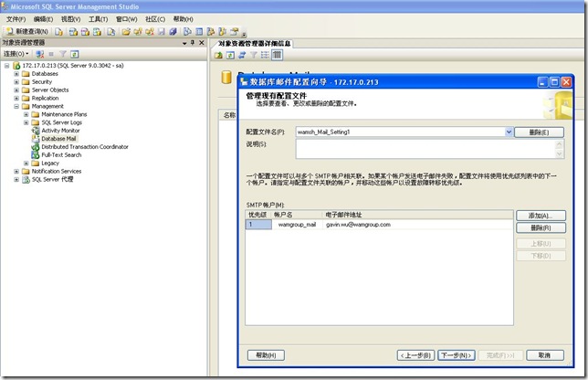Viewport: 588px width, 380px height.
Task: Open the 社区(C) menu
Action: 155,19
